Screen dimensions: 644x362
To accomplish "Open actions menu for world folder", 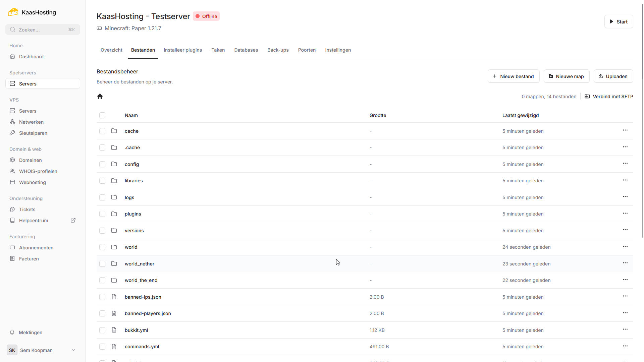I will pos(625,247).
